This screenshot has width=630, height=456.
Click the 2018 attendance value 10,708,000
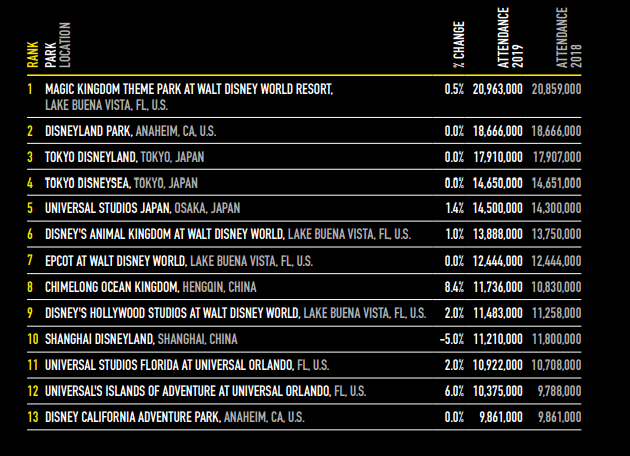(556, 365)
